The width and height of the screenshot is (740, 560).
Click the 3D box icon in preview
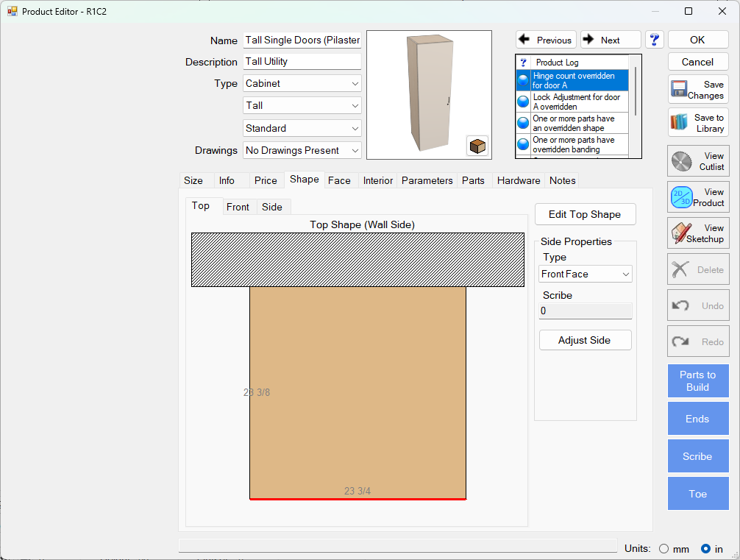pyautogui.click(x=477, y=146)
